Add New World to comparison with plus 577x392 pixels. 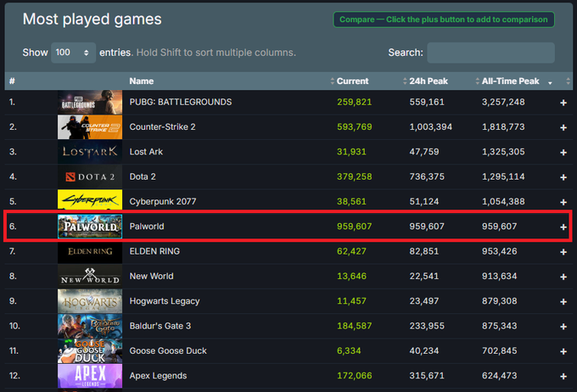tap(563, 277)
